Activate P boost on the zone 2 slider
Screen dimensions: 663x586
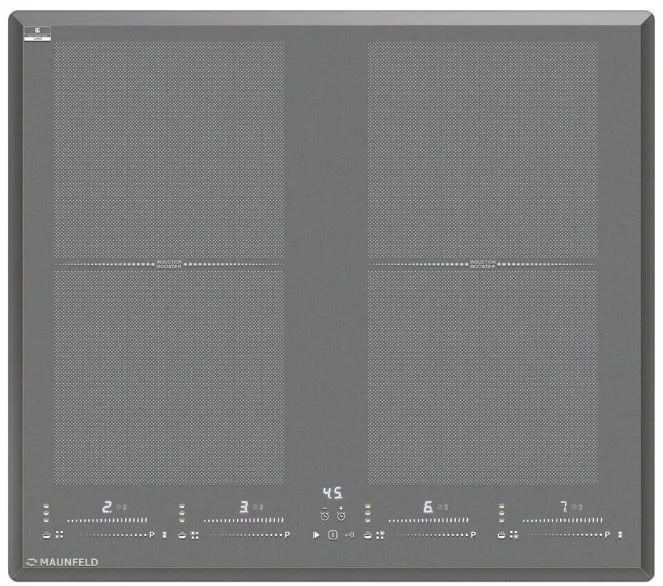click(152, 535)
